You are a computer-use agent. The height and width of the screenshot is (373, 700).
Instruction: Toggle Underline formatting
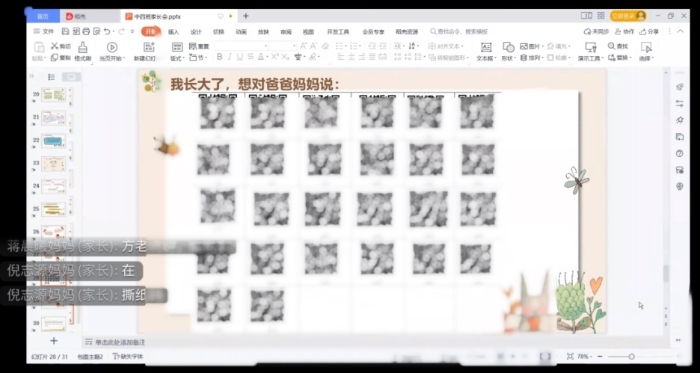[240, 57]
